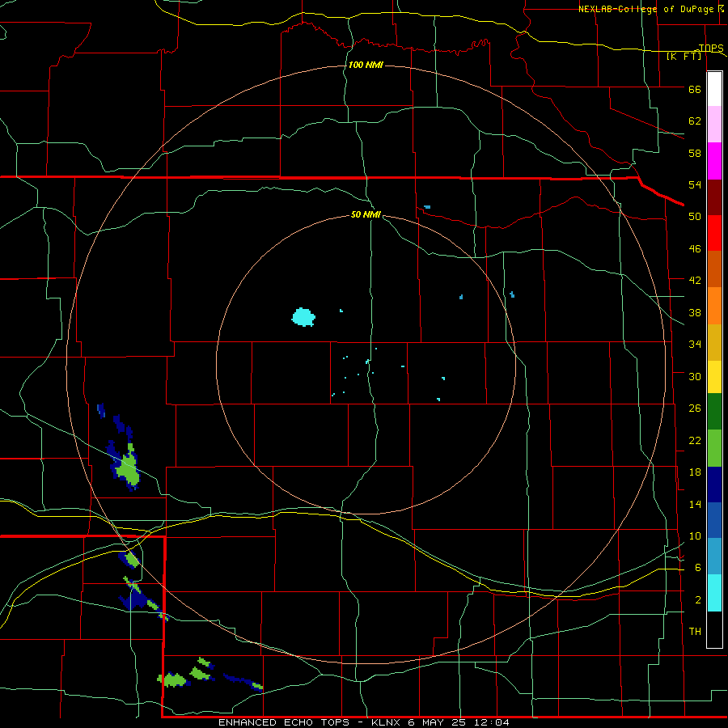
Task: Click the navy blue swatch near 18
Action: pos(714,485)
